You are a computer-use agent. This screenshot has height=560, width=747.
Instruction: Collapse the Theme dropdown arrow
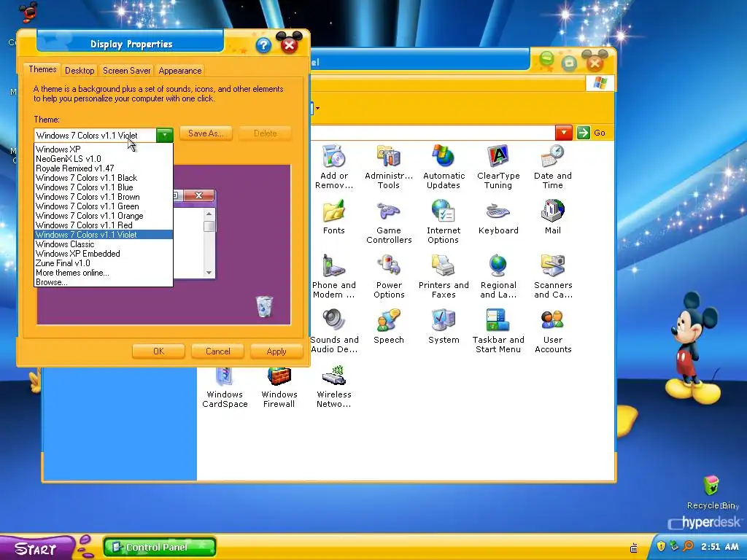point(165,135)
